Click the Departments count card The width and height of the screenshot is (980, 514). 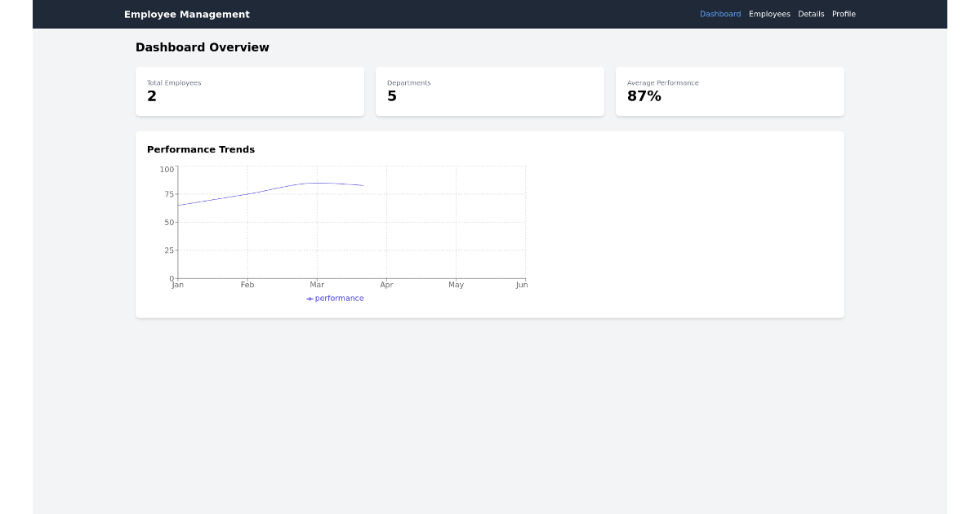(x=489, y=91)
